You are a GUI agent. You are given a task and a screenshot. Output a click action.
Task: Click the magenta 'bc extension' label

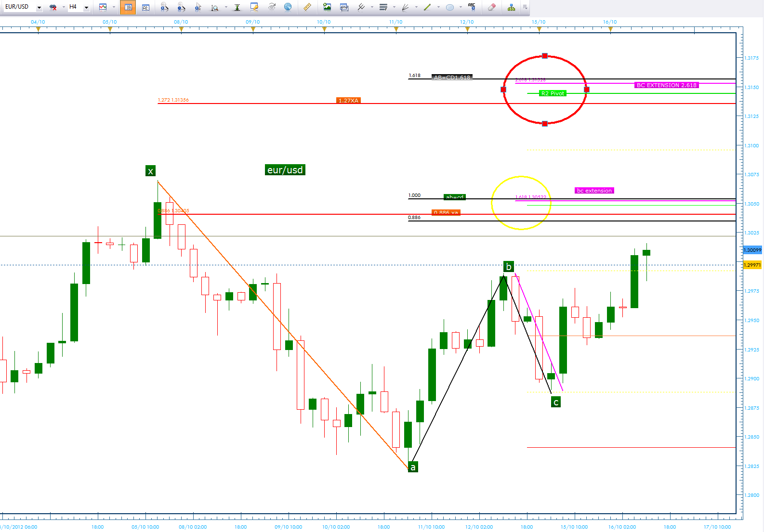coord(594,191)
